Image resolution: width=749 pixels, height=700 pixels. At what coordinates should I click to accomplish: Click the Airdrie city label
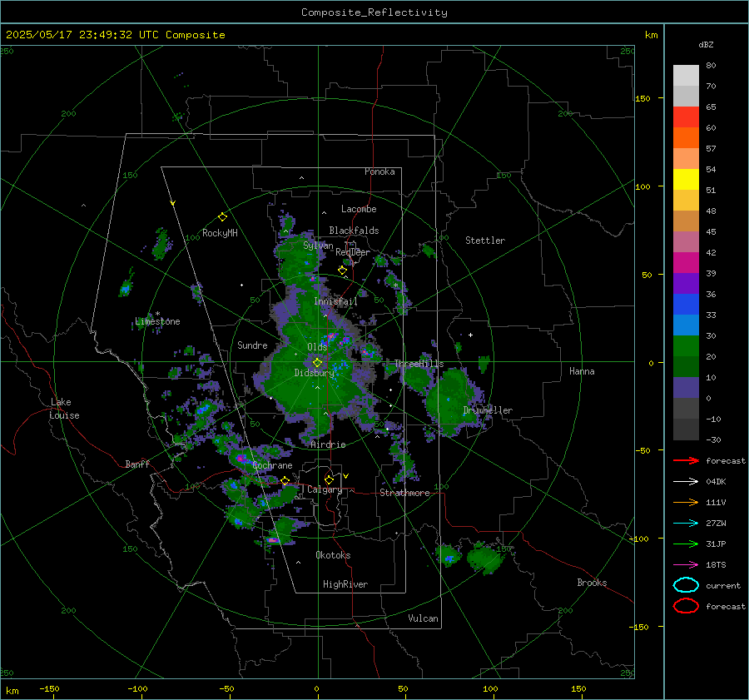328,444
